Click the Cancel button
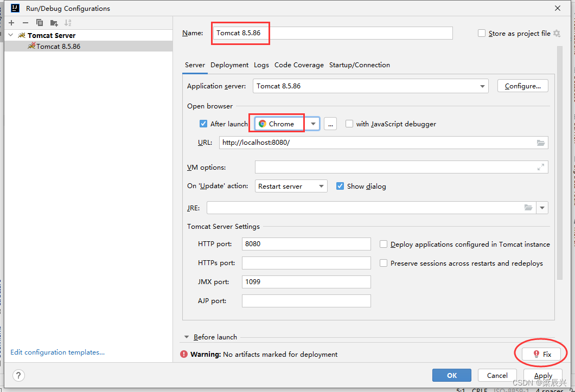Screen dimensions: 575x392 pos(497,376)
